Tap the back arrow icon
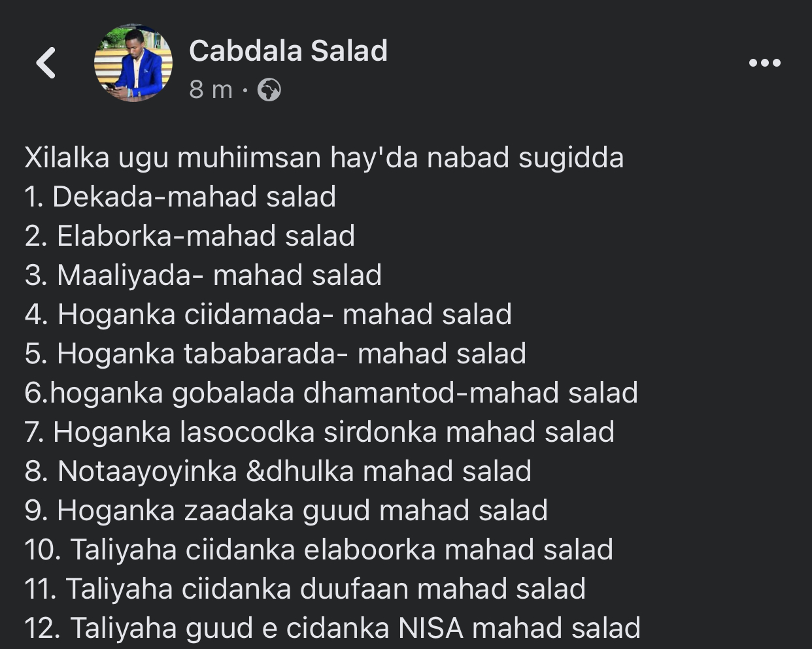Screen dimensions: 812x649 tap(46, 63)
